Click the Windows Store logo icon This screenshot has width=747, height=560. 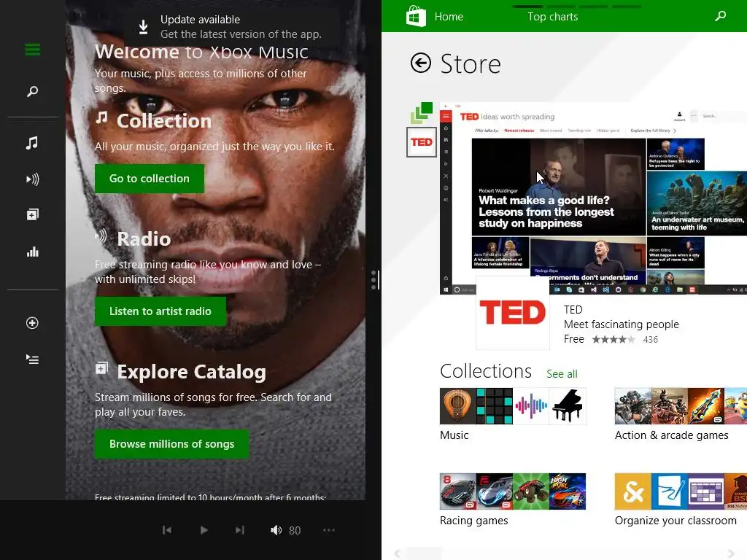(x=416, y=16)
